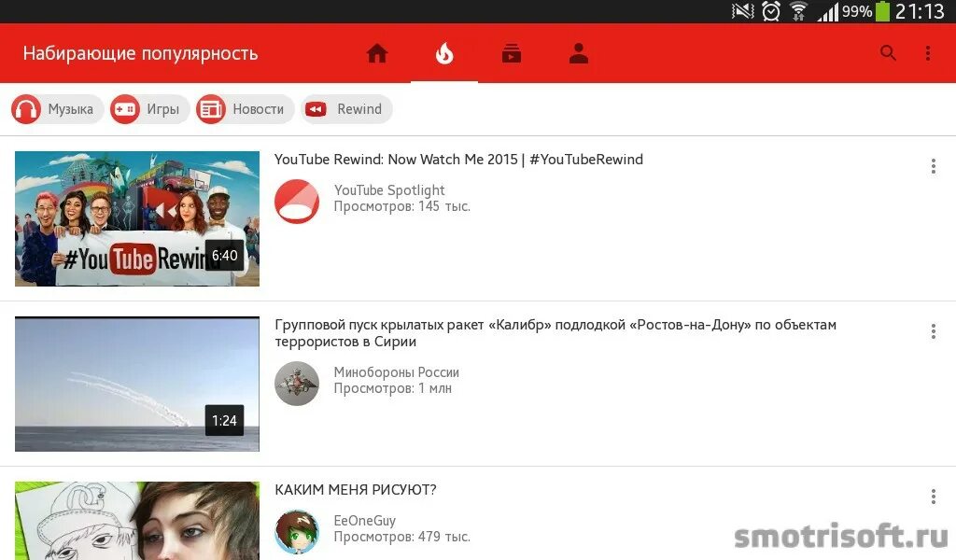This screenshot has height=560, width=956.
Task: Open the Subscriptions tab icon
Action: pos(512,53)
